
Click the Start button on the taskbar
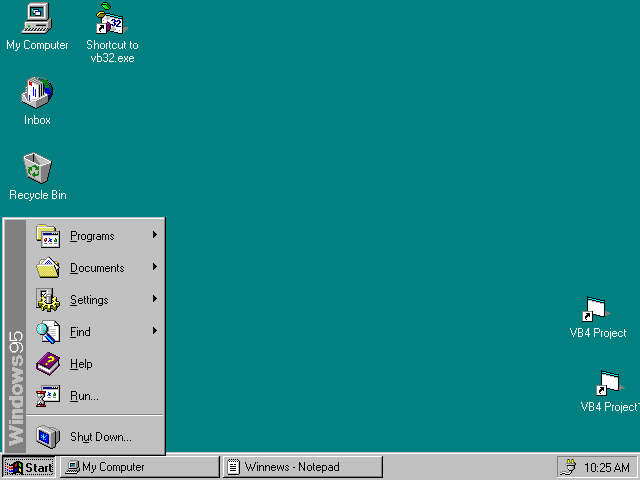point(29,467)
